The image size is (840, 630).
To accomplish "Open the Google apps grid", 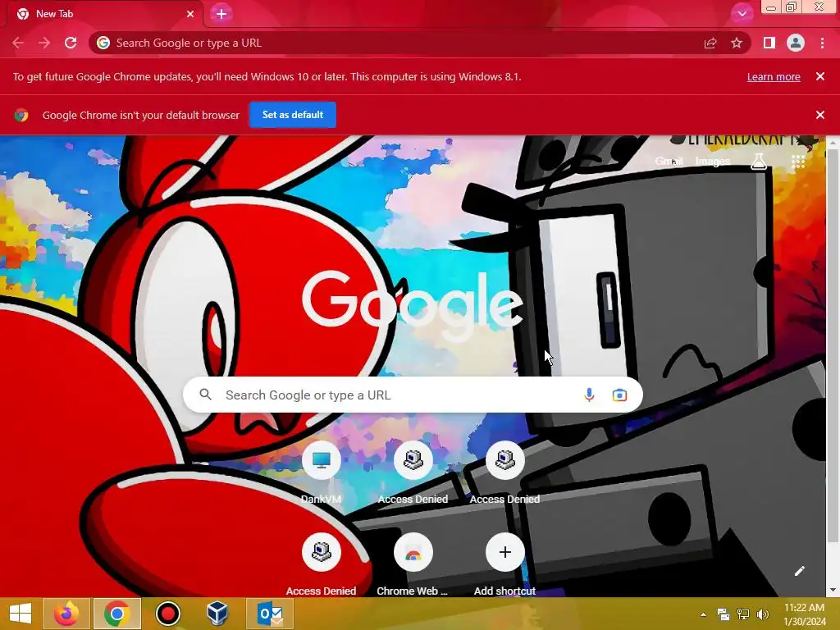I will pos(798,162).
